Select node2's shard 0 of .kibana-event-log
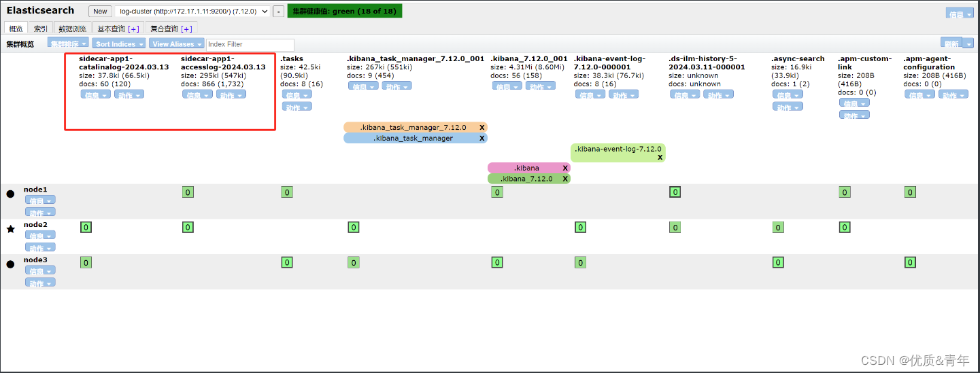 point(580,227)
